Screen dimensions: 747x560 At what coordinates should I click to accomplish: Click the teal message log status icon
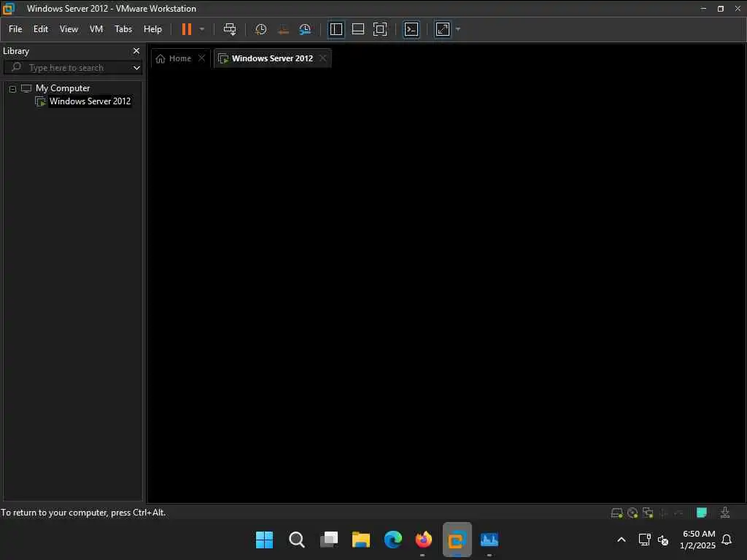pos(701,513)
